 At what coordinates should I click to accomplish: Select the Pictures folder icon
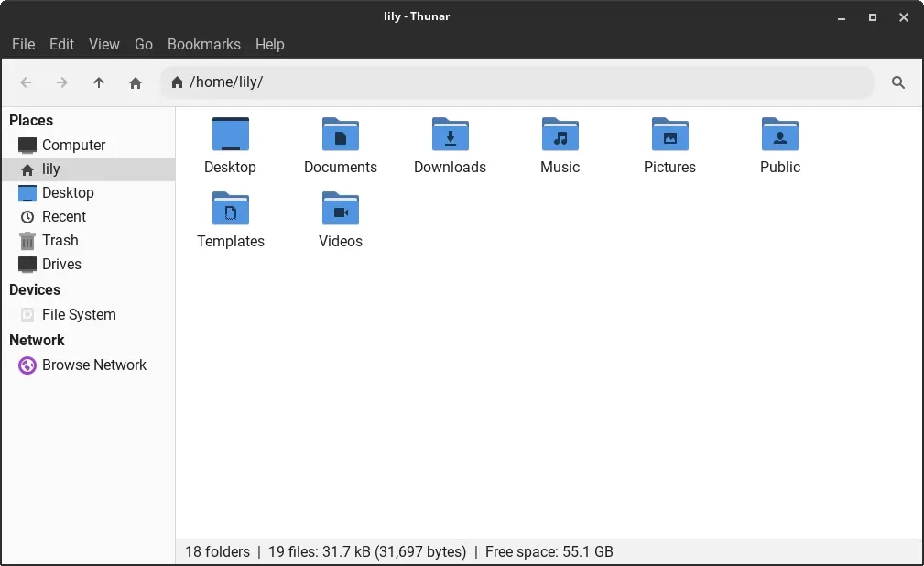coord(670,135)
